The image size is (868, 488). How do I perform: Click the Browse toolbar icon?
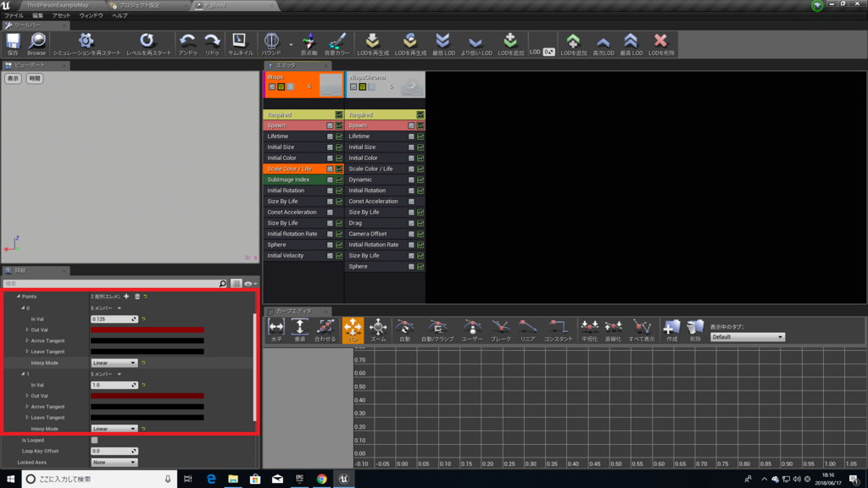36,44
